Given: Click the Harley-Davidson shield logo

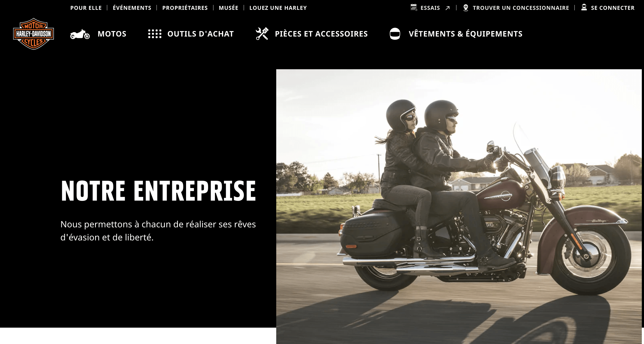Looking at the screenshot, I should point(34,34).
